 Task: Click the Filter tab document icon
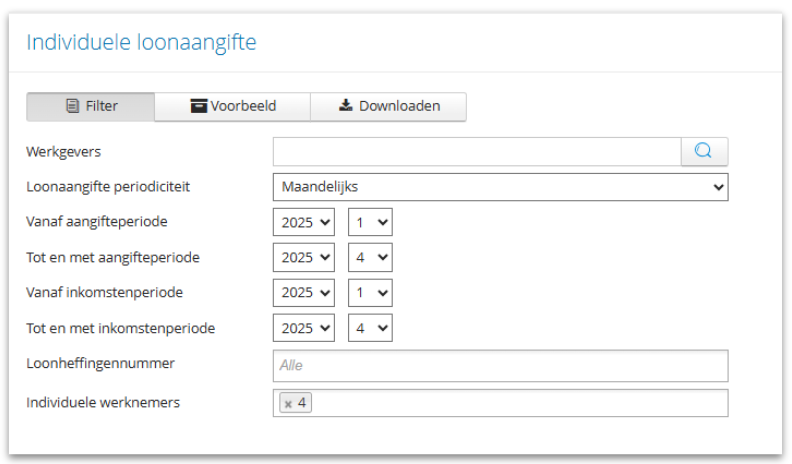click(72, 106)
